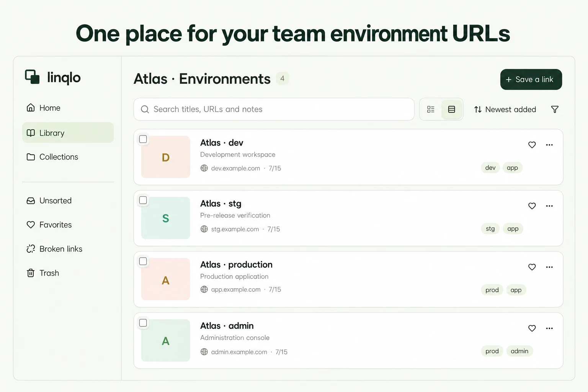Focus the search titles, URLs field
Screen dimensions: 588x392
click(x=274, y=109)
